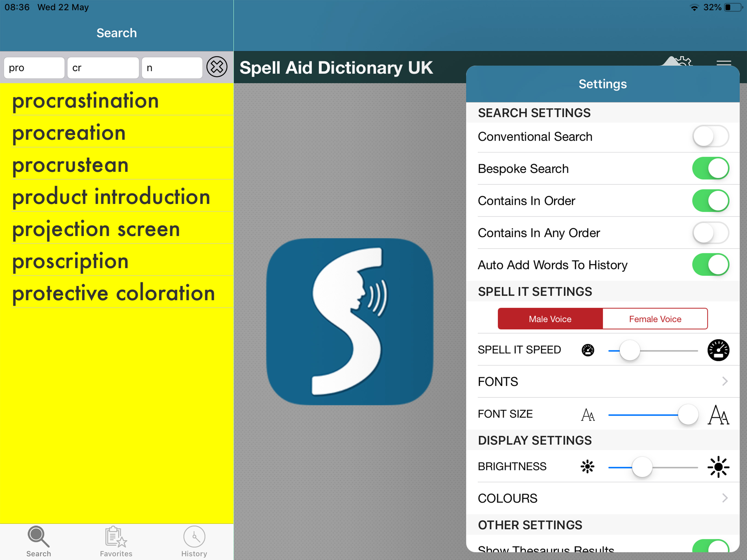
Task: Tap the Spell Aid app logo
Action: pyautogui.click(x=349, y=322)
